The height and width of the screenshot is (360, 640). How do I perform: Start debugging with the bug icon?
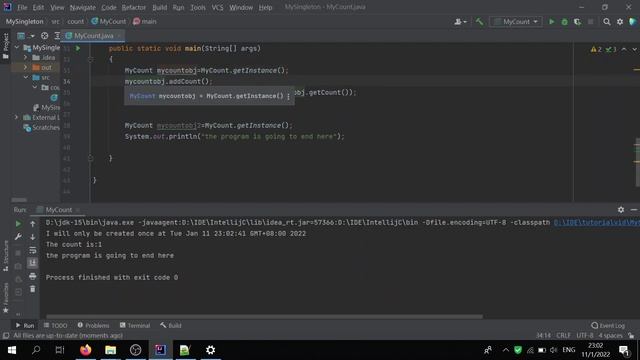[x=564, y=22]
